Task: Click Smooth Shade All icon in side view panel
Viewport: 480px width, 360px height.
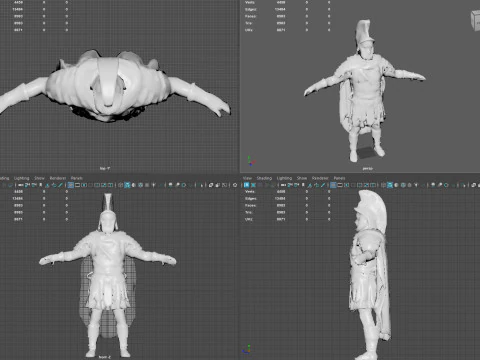Action: (x=390, y=185)
